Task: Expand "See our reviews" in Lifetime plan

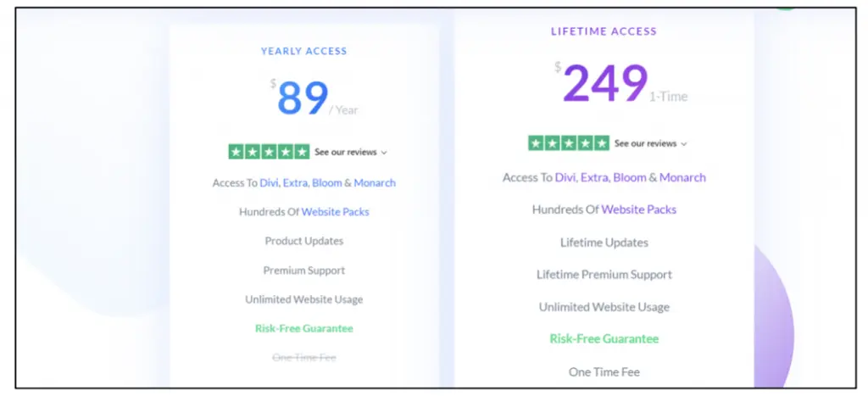Action: [x=650, y=144]
